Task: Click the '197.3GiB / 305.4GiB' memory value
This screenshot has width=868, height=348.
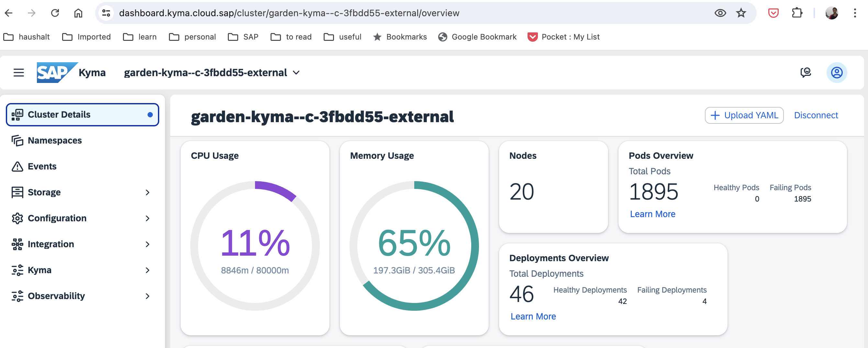Action: pos(414,271)
